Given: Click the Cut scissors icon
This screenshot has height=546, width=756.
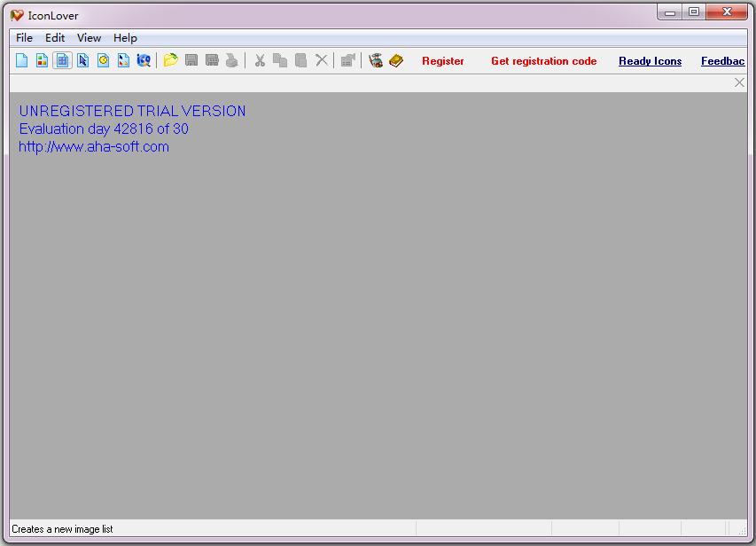Looking at the screenshot, I should coord(260,60).
